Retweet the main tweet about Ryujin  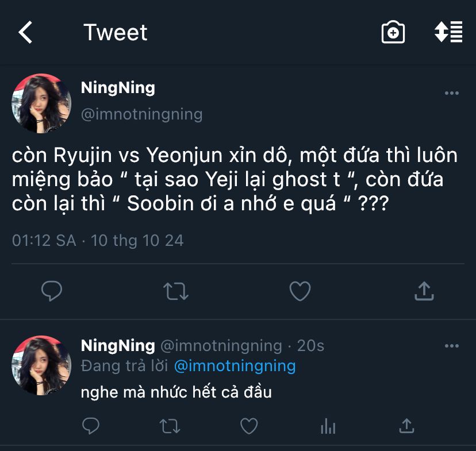coord(176,291)
